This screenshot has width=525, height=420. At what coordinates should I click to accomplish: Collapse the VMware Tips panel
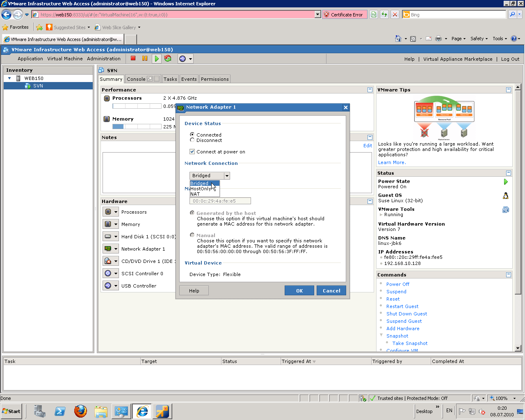[x=509, y=90]
